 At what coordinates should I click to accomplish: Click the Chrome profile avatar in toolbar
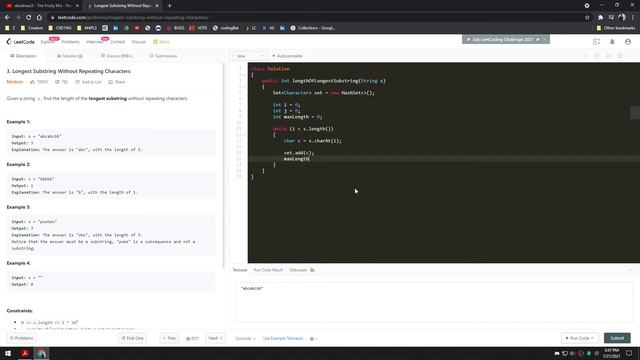click(x=622, y=18)
